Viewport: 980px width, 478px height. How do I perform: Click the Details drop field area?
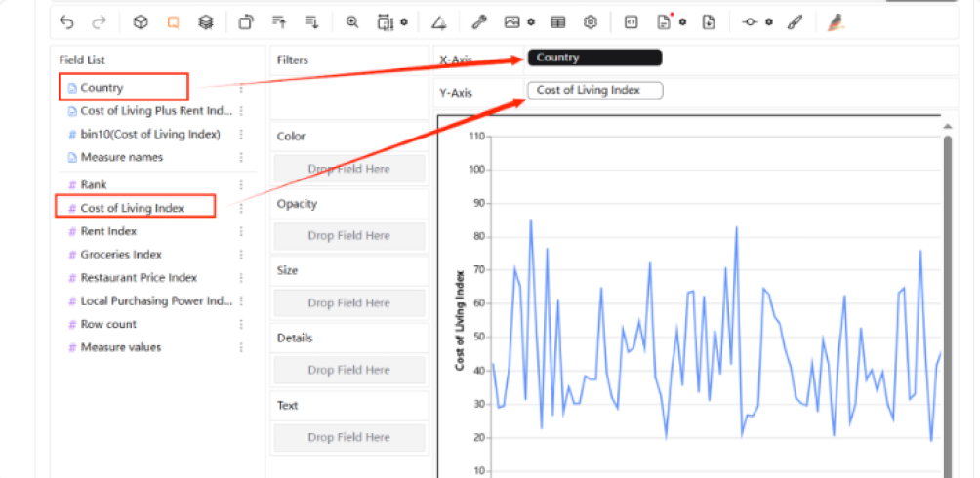(348, 370)
